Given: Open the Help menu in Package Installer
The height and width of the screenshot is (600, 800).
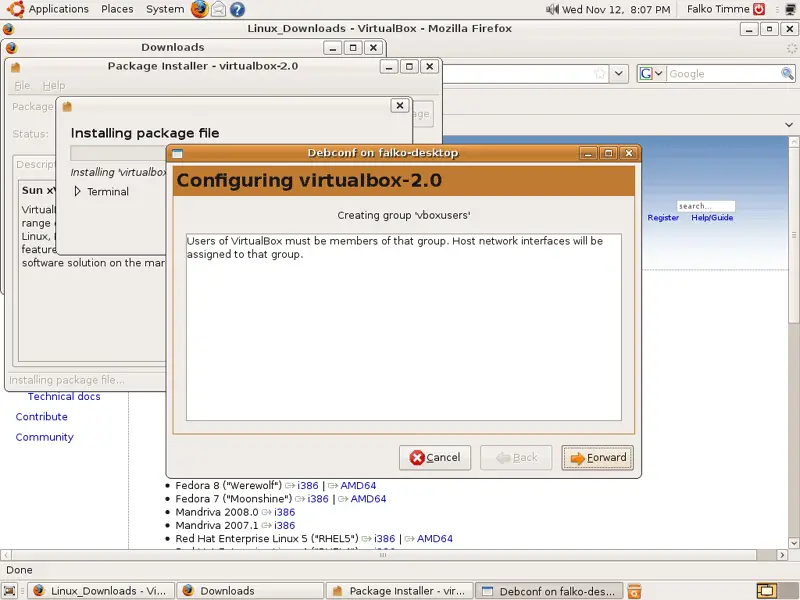Looking at the screenshot, I should (x=54, y=86).
